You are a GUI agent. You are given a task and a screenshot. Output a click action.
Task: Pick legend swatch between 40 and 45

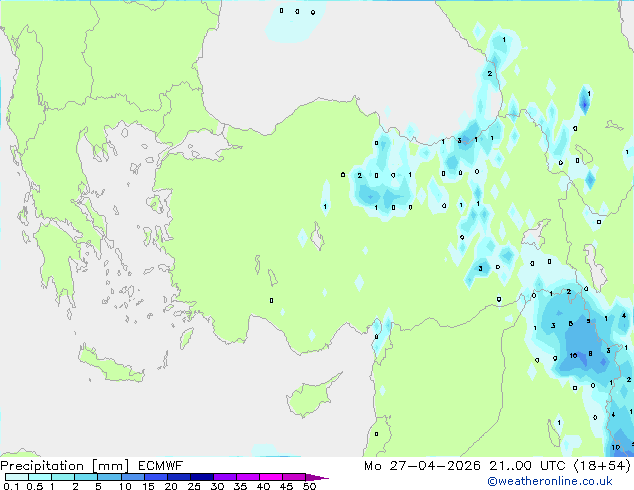271,477
